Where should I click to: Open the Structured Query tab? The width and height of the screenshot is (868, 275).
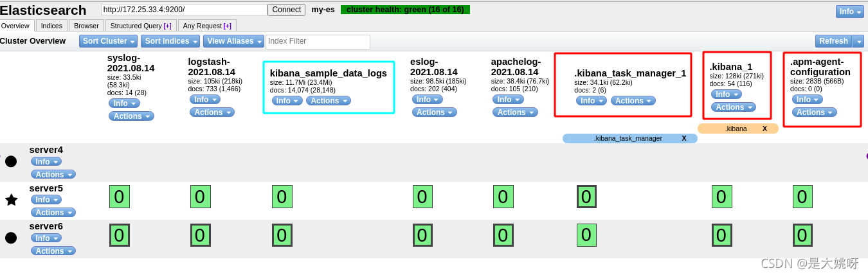click(140, 26)
